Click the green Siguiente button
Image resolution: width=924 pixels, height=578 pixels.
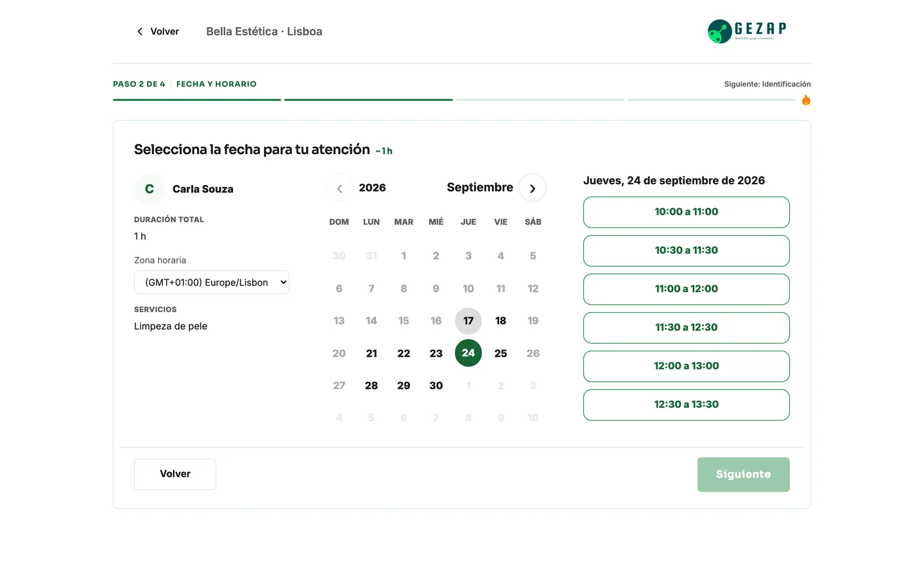[744, 475]
